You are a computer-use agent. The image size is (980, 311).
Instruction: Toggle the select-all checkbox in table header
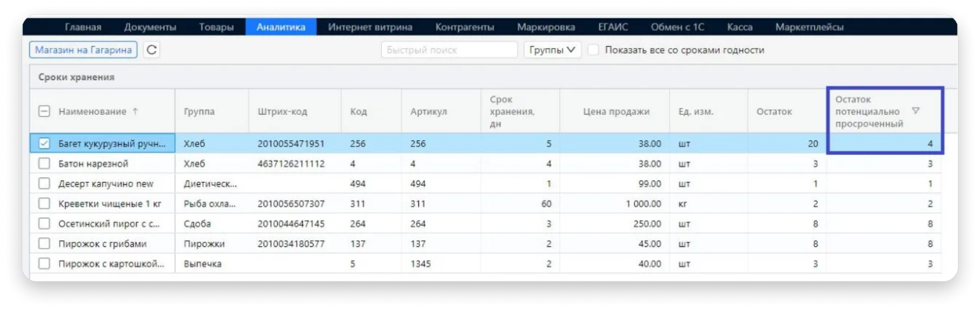[44, 111]
